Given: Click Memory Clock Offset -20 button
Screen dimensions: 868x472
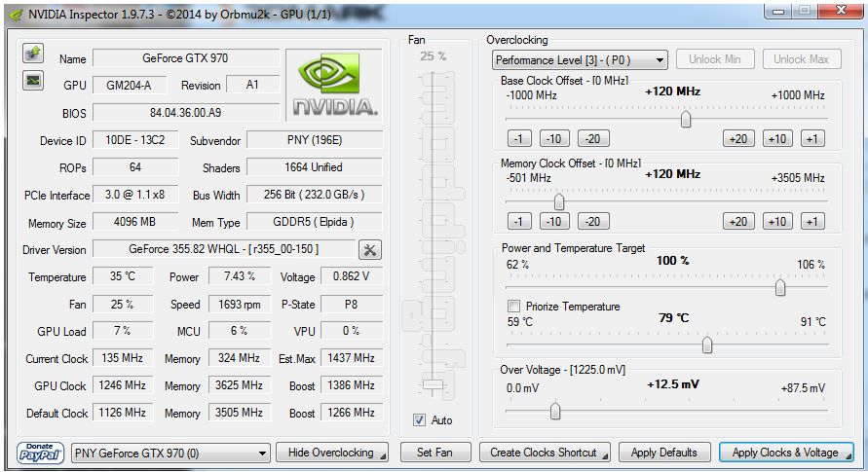Looking at the screenshot, I should point(593,222).
